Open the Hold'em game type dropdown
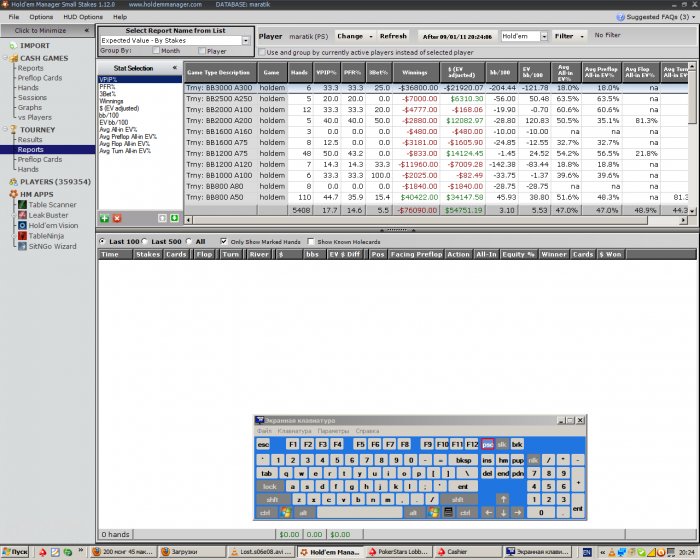This screenshot has height=560, width=700. (544, 36)
